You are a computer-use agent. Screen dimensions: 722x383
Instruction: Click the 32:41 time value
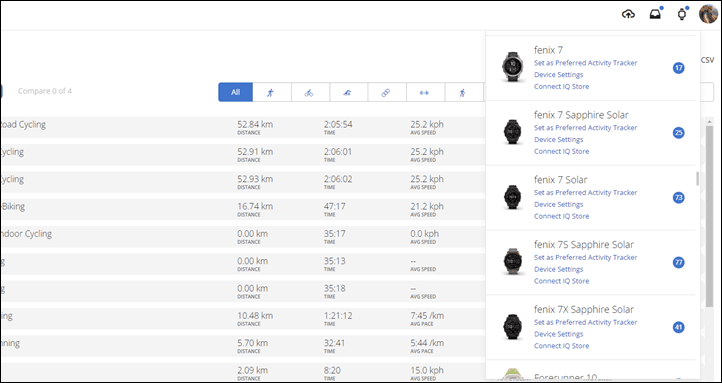coord(334,343)
